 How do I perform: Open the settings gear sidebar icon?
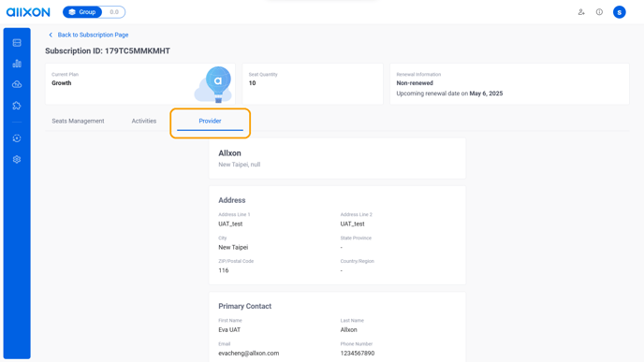[17, 159]
